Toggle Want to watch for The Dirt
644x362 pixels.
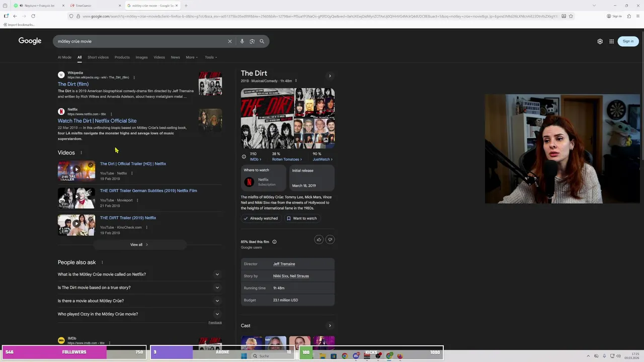click(x=302, y=218)
